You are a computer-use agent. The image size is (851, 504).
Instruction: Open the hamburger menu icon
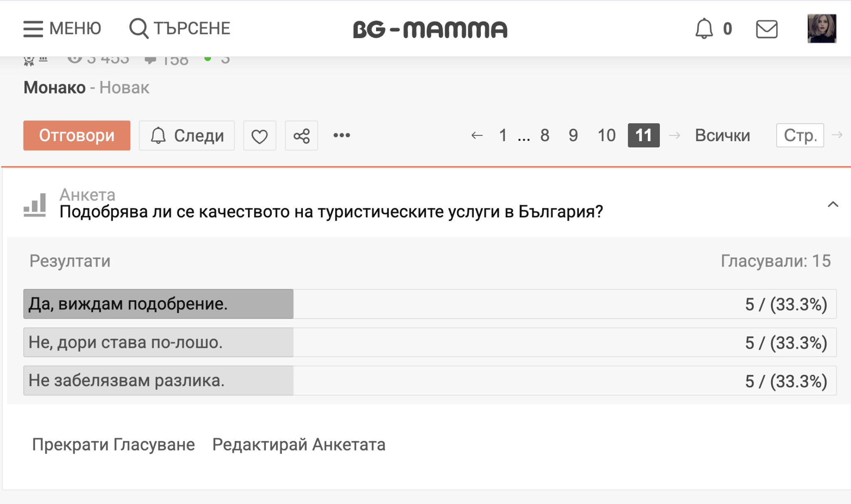33,29
